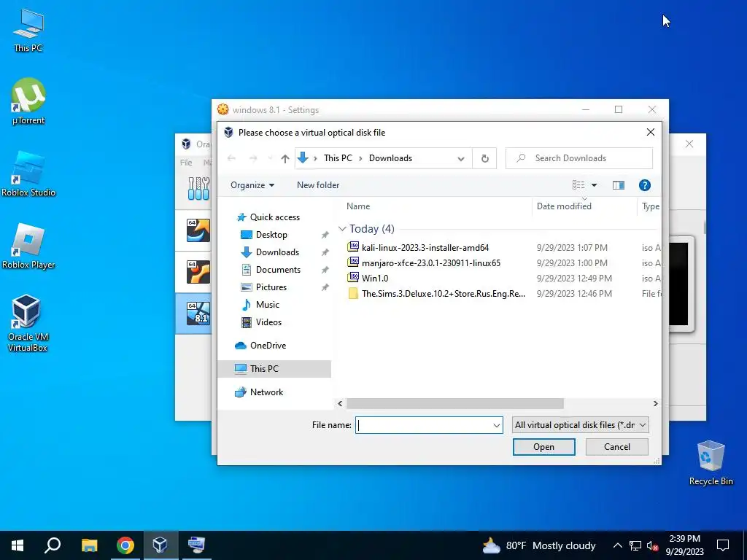The height and width of the screenshot is (560, 747).
Task: Collapse the Today (4) group
Action: (342, 229)
